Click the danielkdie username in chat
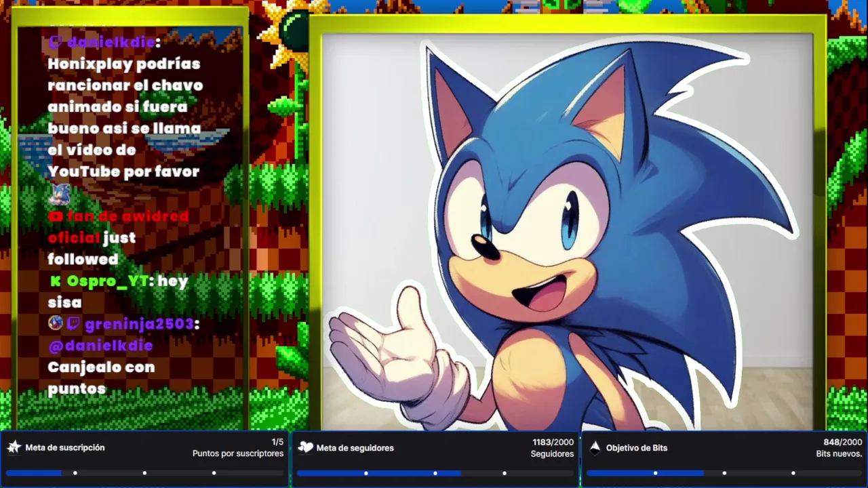Screen dimensions: 868x488 (x=111, y=42)
